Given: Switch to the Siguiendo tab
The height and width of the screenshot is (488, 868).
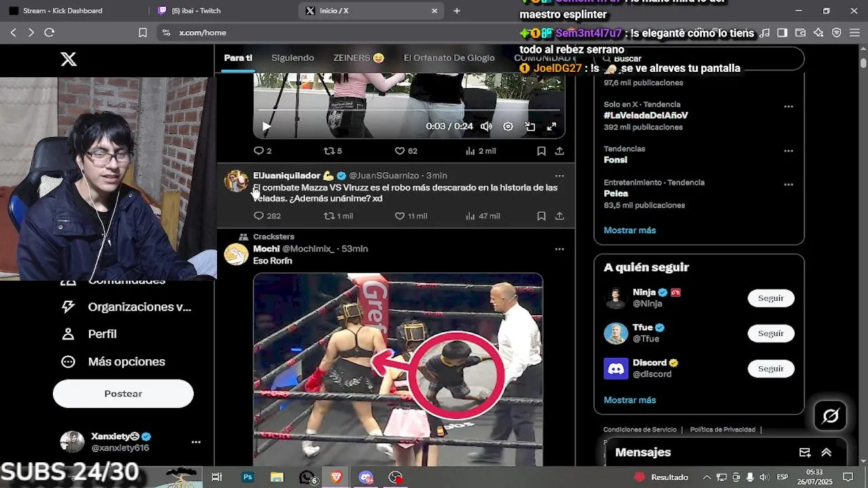Looking at the screenshot, I should click(x=292, y=58).
